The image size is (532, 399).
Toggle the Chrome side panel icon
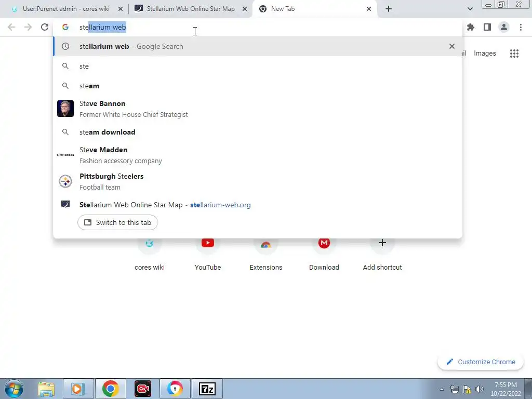pos(487,27)
